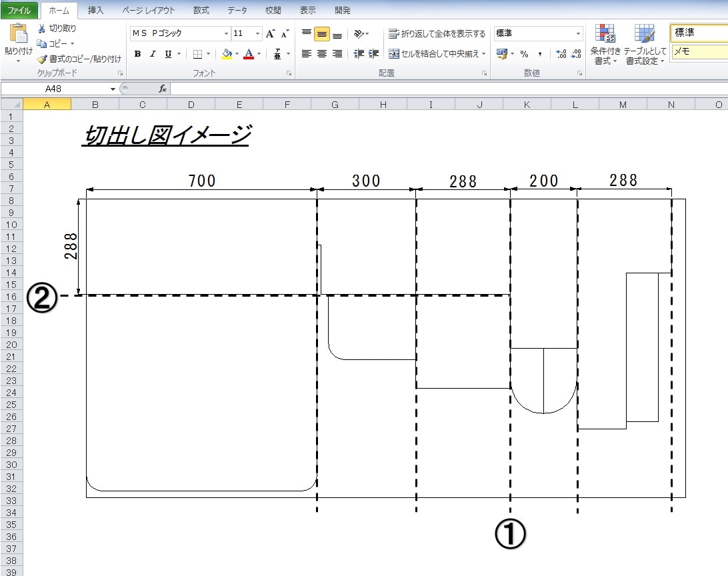728x576 pixels.
Task: Select the メモ cell style
Action: (699, 51)
